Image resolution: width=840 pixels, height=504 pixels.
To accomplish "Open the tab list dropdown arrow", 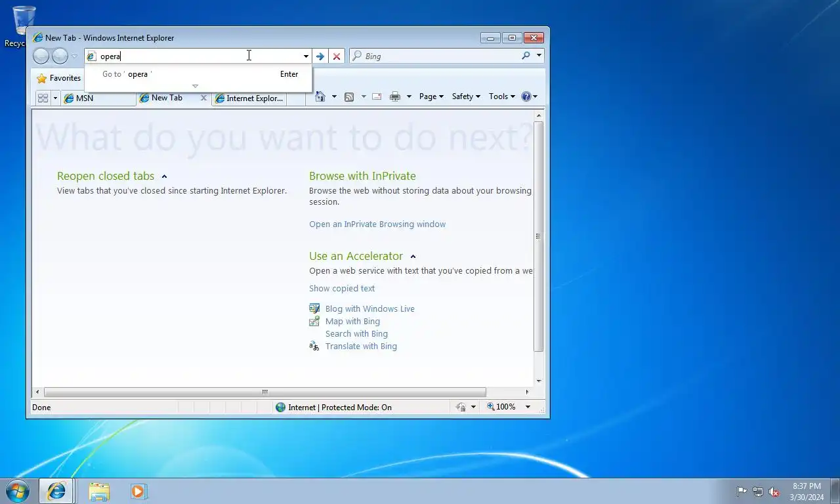I will click(55, 98).
